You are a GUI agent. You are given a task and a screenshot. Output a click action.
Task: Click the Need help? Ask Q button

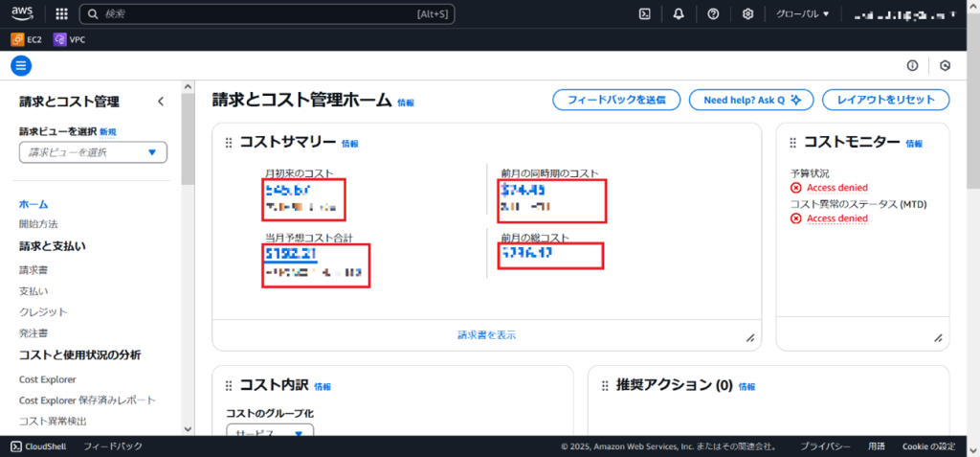[x=751, y=100]
